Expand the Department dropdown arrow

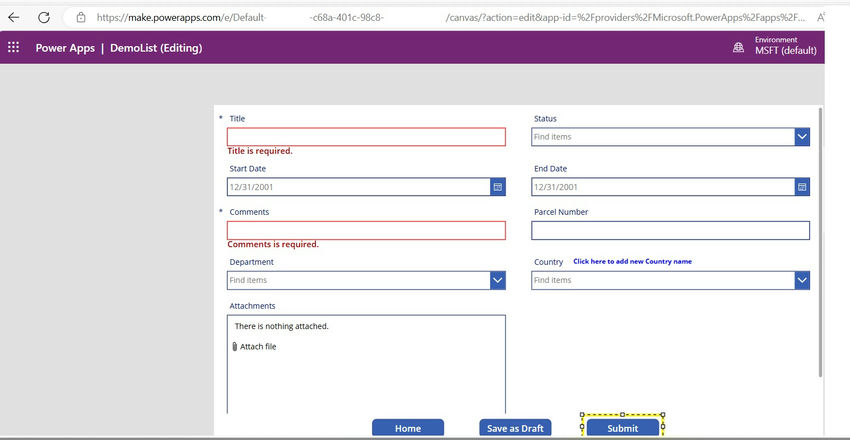point(498,280)
